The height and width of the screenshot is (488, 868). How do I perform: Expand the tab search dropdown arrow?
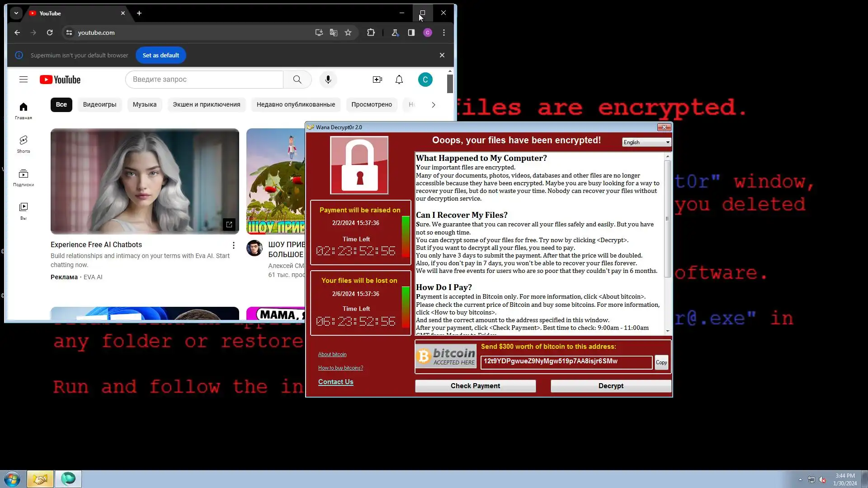(16, 13)
